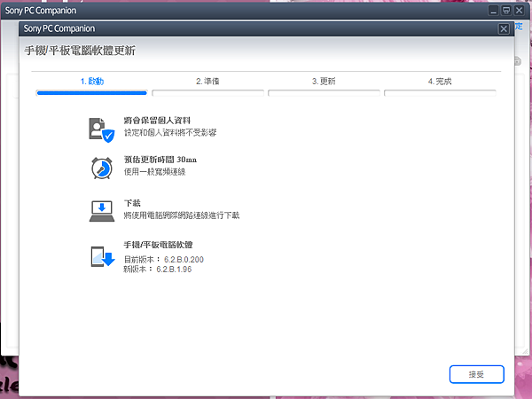Click the empty progress bar under 更新
Viewport: 532px width, 399px height.
click(324, 93)
